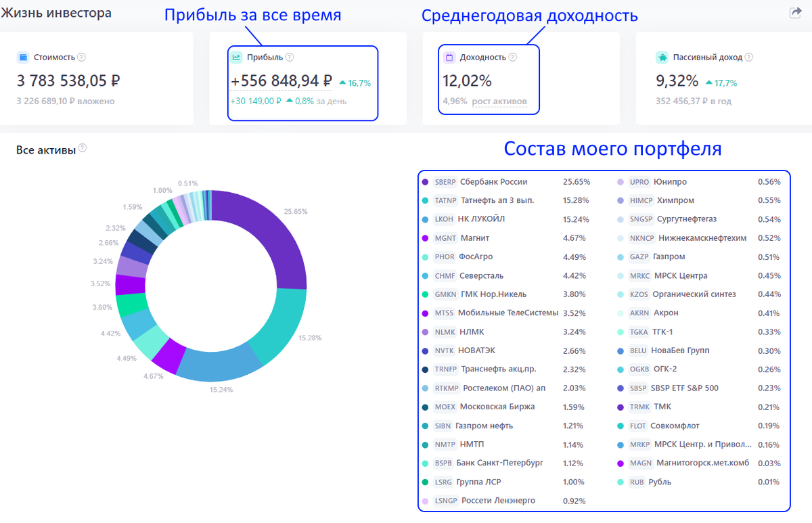Click Ростелеком (ПАО) ап legend entry
Viewport: 812px width, 523px height.
[504, 388]
